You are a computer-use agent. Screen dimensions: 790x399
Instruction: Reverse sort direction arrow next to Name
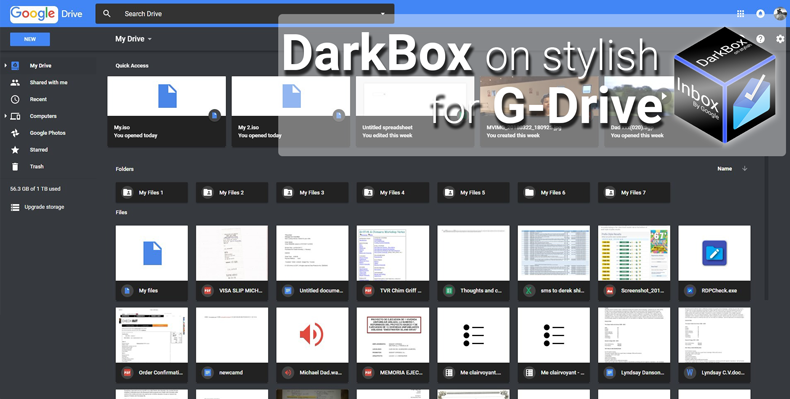(x=745, y=169)
